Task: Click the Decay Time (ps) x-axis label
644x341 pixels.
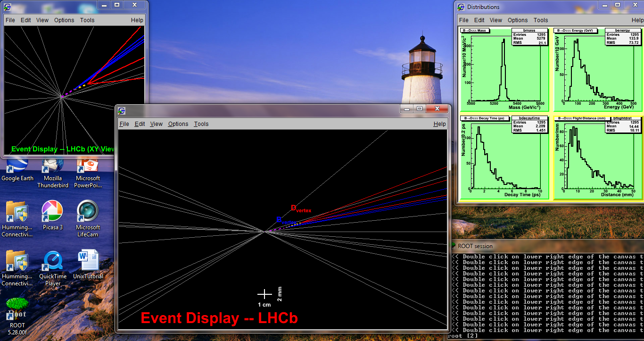Action: pyautogui.click(x=522, y=194)
